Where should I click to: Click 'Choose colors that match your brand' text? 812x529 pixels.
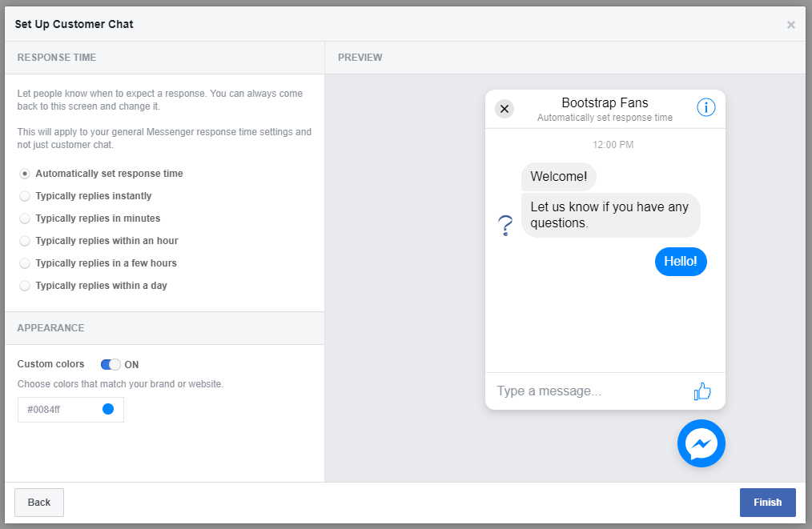pos(120,384)
